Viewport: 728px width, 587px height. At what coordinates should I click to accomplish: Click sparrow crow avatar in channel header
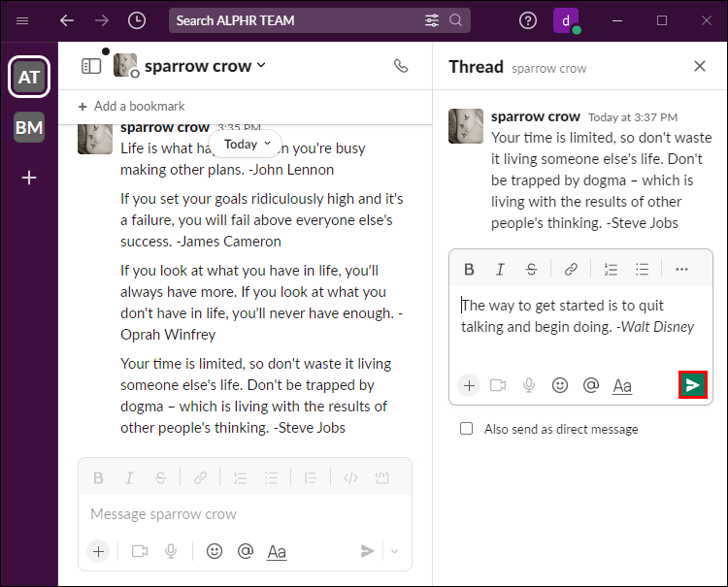[125, 65]
